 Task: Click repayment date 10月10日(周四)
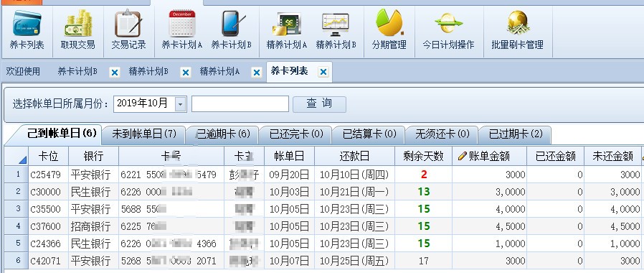pos(354,175)
